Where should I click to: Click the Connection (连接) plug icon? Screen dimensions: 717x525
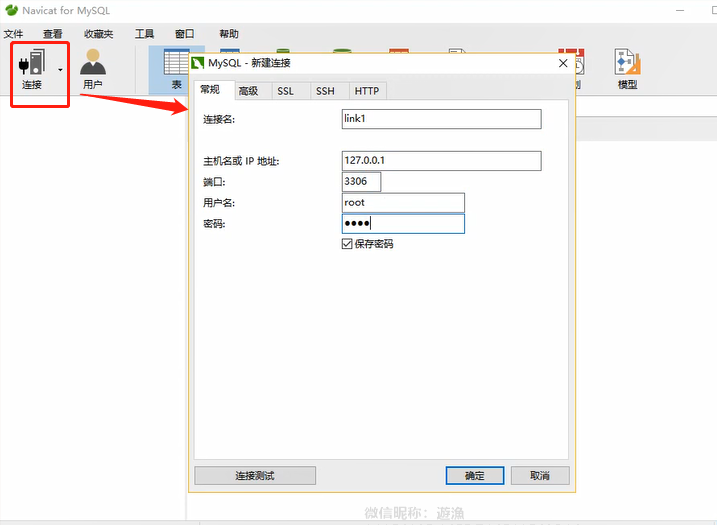point(32,62)
